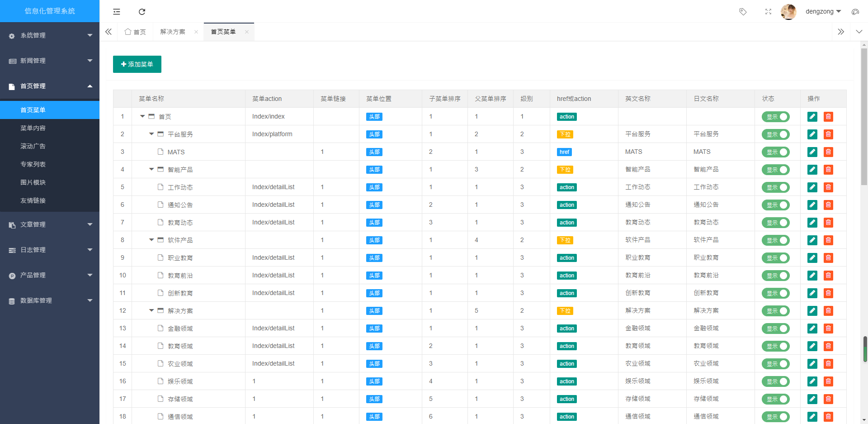Image resolution: width=868 pixels, height=424 pixels.
Task: Click the dengzong user avatar
Action: [789, 12]
